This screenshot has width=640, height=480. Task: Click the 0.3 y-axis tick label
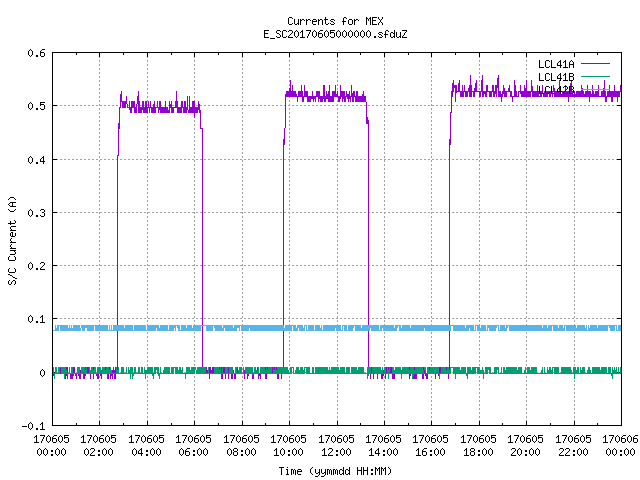click(x=36, y=213)
